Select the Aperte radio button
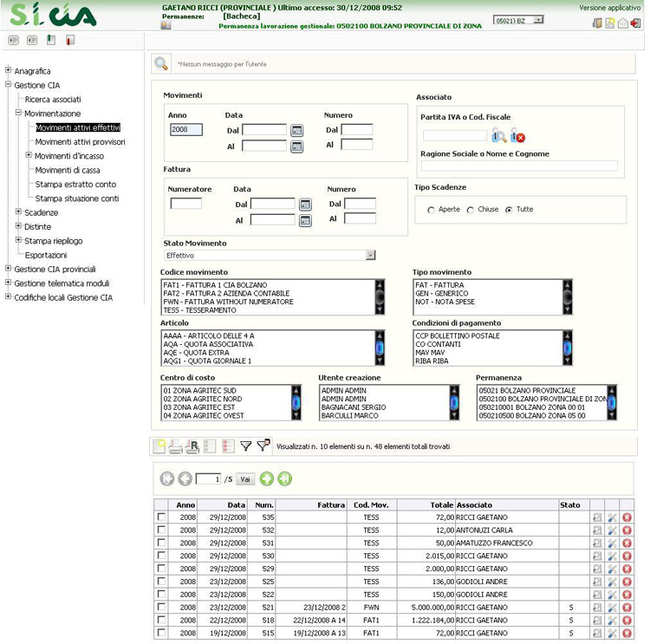 click(431, 211)
